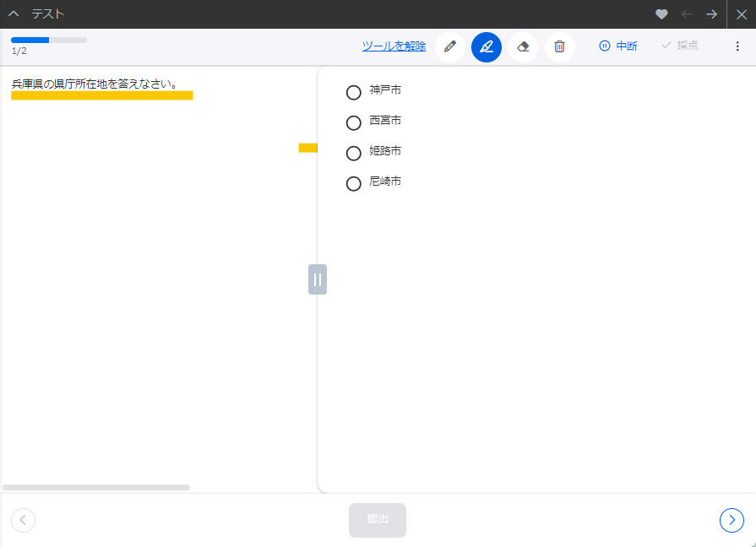Click the 提出 submit button
Viewport: 756px width, 547px height.
378,520
